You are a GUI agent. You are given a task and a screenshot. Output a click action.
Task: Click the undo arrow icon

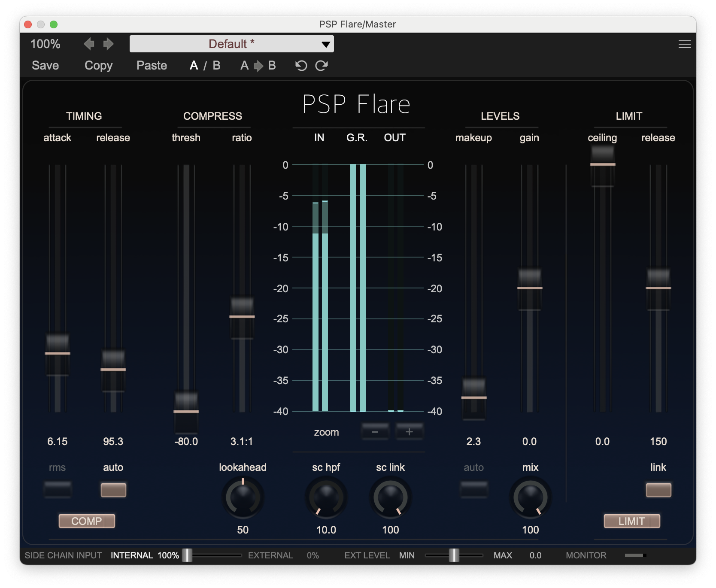301,66
